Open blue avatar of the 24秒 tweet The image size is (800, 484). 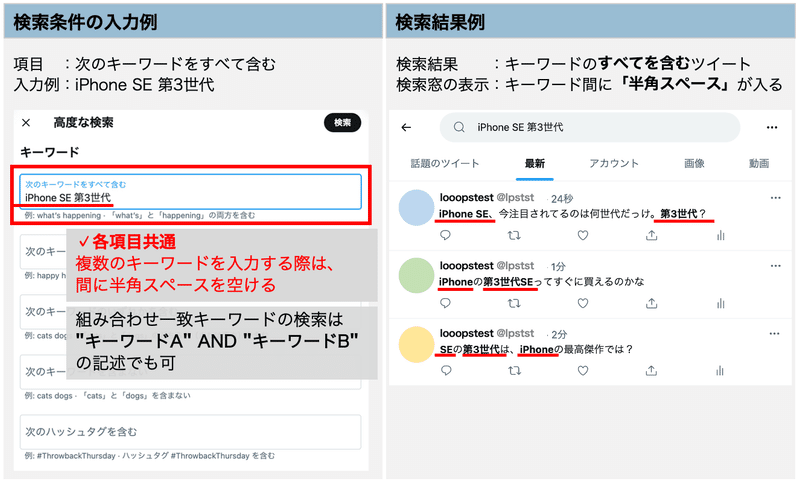416,208
